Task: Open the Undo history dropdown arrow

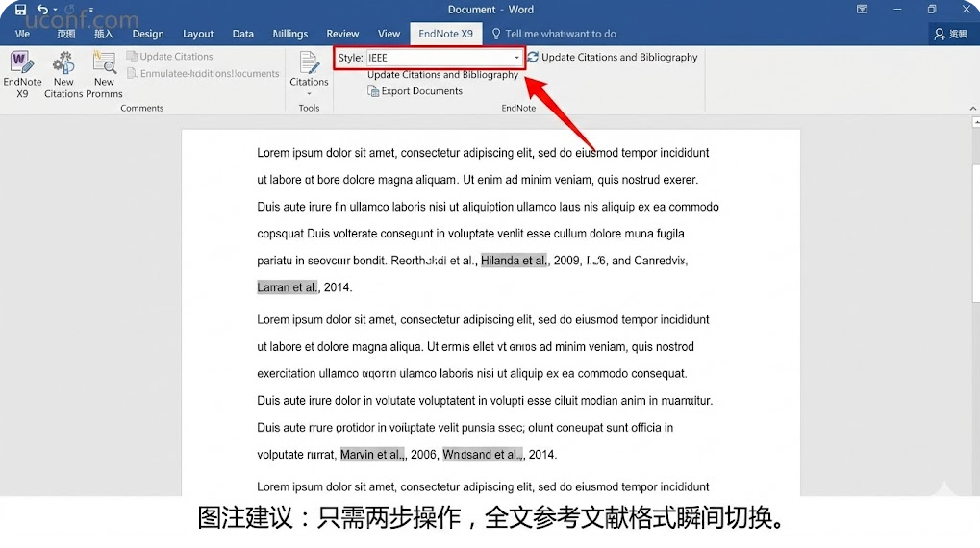Action: pyautogui.click(x=55, y=10)
